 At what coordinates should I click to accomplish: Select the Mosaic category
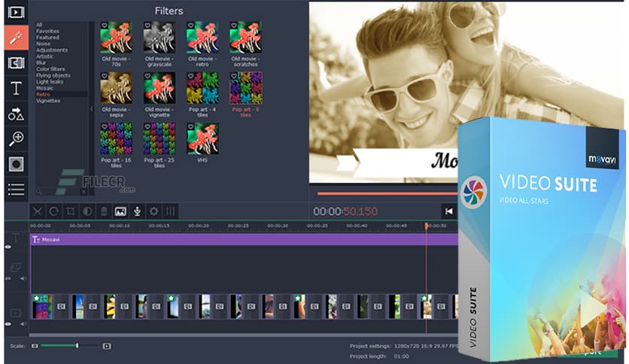pyautogui.click(x=44, y=88)
